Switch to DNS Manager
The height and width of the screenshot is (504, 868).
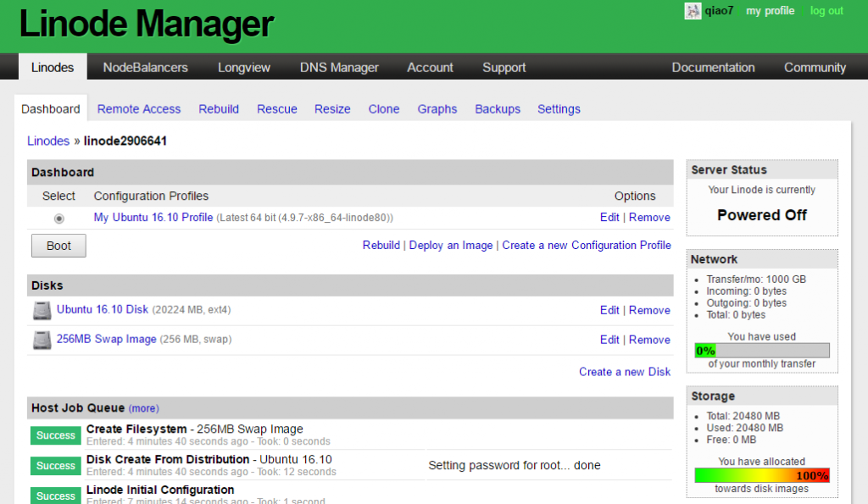tap(339, 68)
